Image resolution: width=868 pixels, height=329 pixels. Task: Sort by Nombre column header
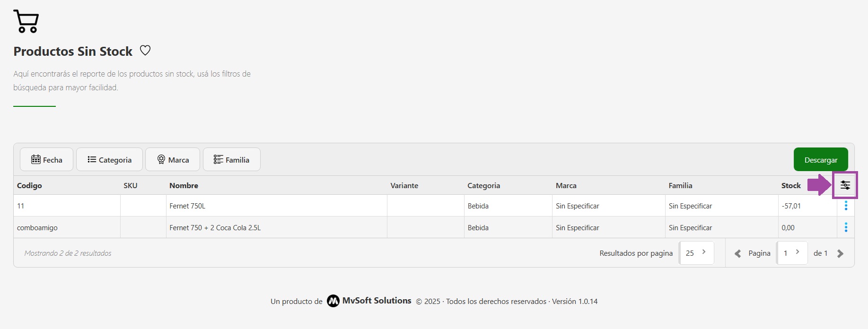pos(184,186)
